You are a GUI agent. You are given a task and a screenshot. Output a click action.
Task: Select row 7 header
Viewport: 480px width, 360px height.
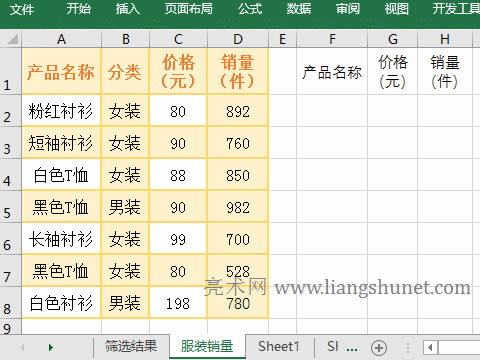click(x=11, y=270)
